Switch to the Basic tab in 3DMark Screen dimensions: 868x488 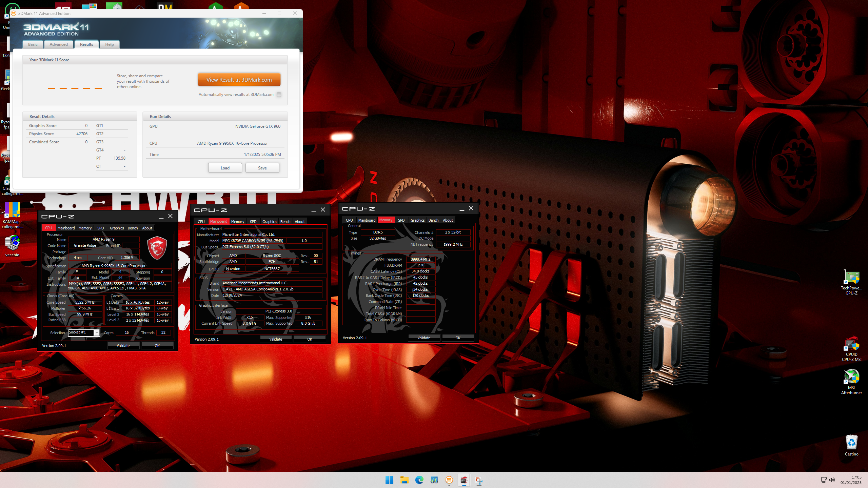coord(33,44)
